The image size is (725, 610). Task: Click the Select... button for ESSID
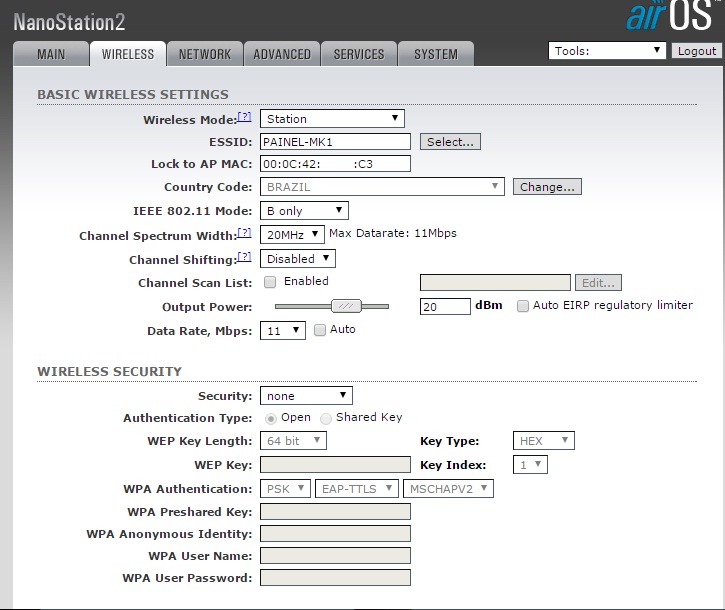pyautogui.click(x=450, y=142)
